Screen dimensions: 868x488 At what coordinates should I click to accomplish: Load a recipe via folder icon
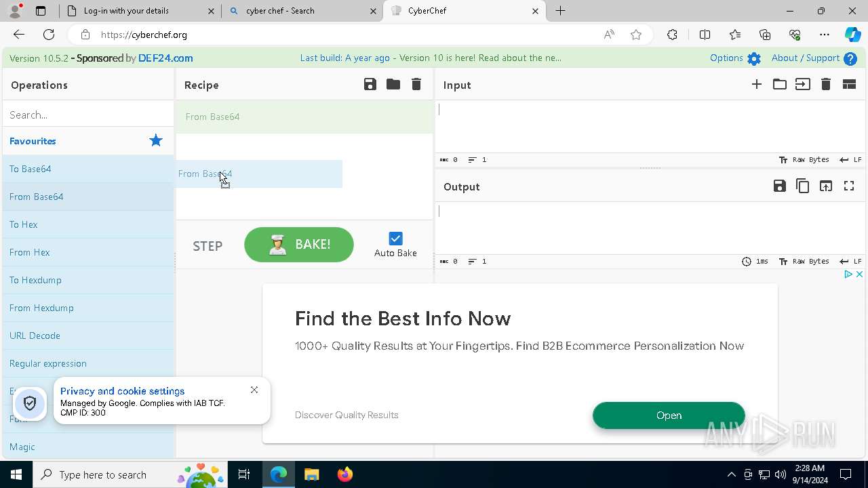[393, 84]
